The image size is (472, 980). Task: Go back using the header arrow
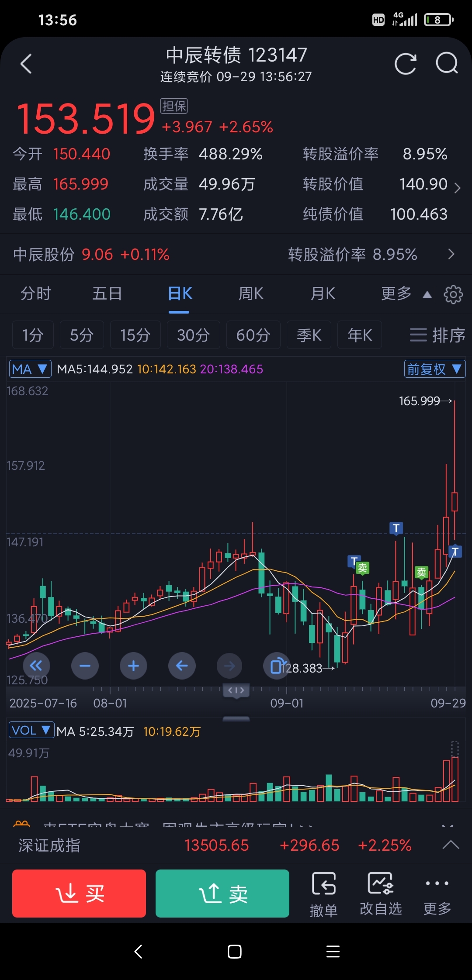click(26, 64)
